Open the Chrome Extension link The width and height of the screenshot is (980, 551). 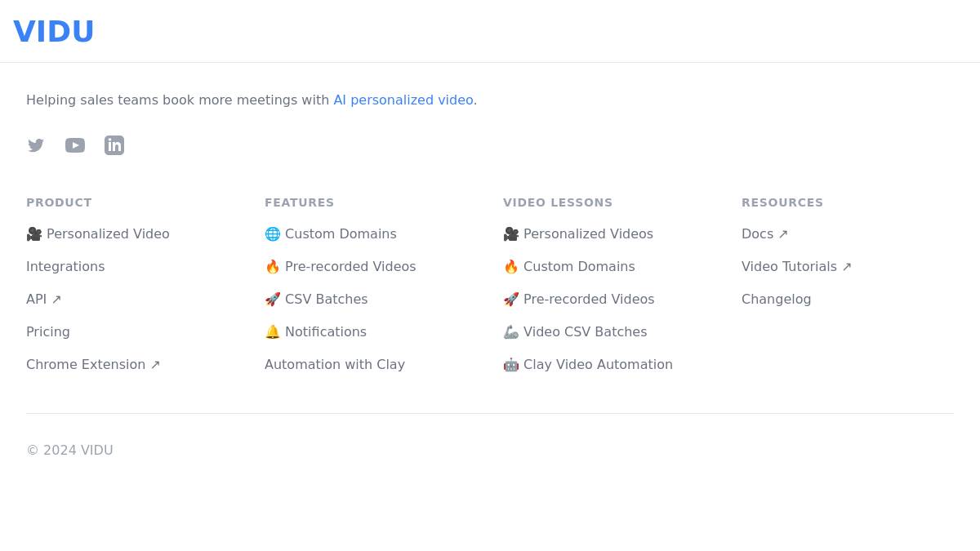(x=93, y=365)
